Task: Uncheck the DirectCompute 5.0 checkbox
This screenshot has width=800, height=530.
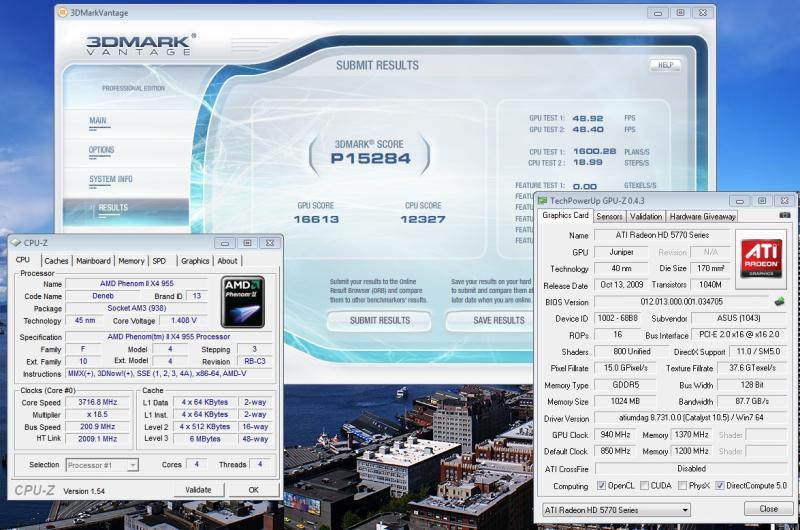Action: [721, 485]
